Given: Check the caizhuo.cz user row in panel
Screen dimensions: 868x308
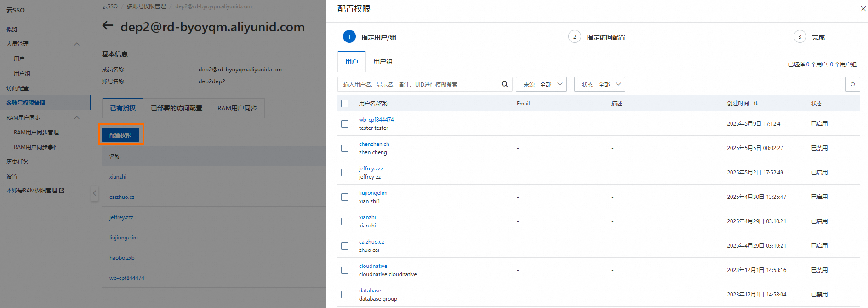Looking at the screenshot, I should [x=345, y=246].
